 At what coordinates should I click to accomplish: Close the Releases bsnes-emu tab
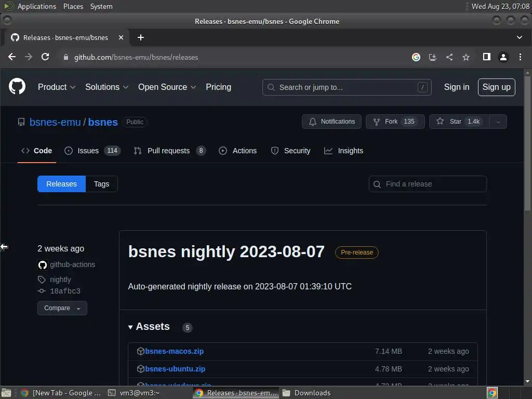coord(121,37)
